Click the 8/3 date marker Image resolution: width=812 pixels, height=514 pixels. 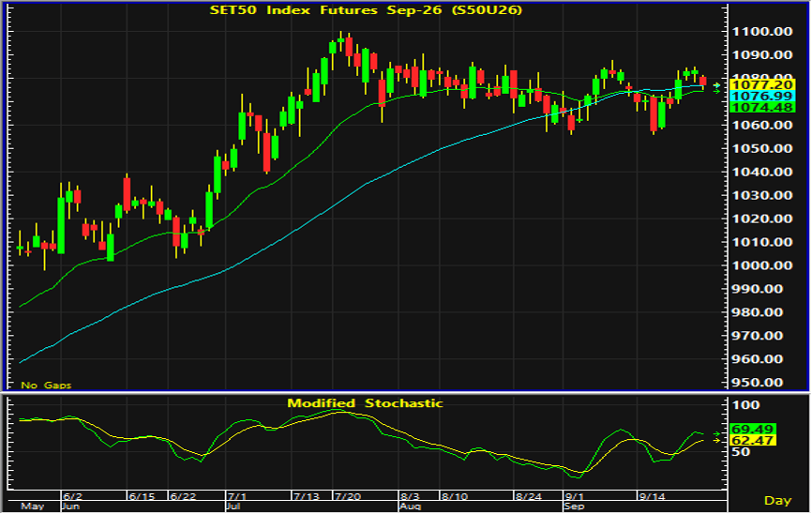[410, 496]
